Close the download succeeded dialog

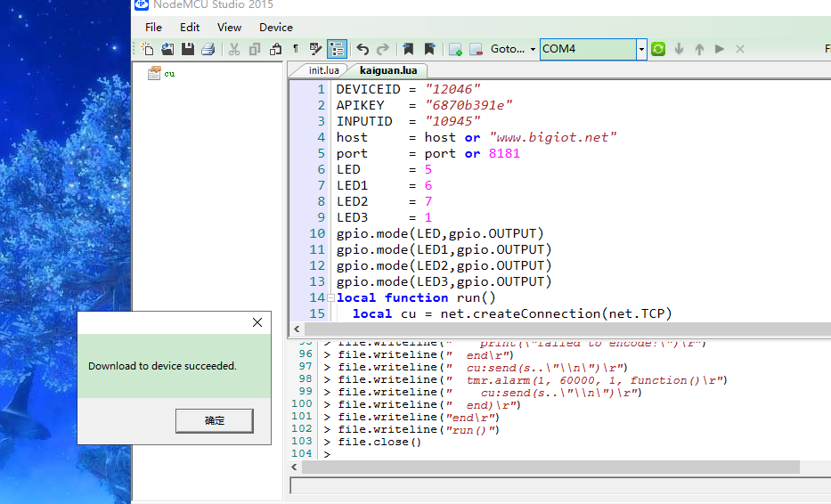click(257, 322)
